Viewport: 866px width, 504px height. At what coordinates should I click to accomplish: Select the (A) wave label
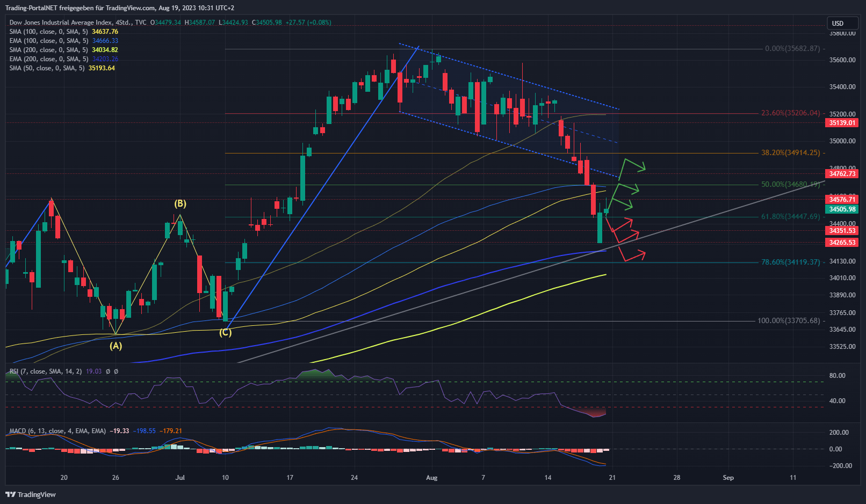(116, 346)
